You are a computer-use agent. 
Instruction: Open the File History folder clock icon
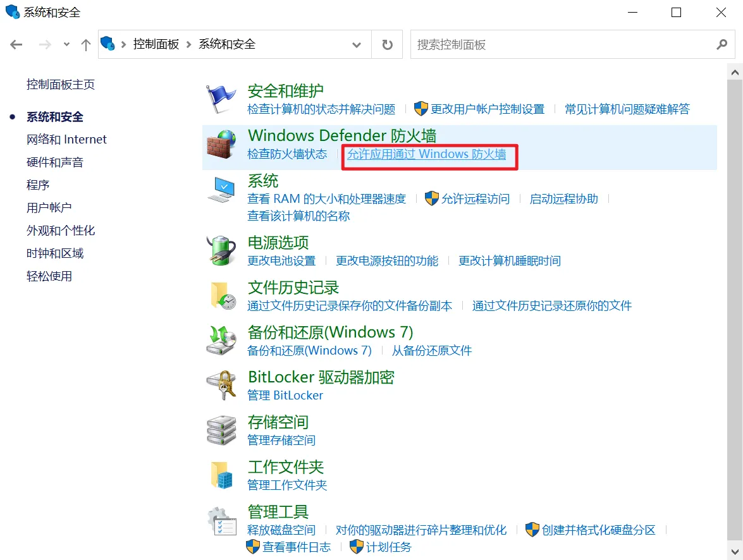(x=223, y=295)
